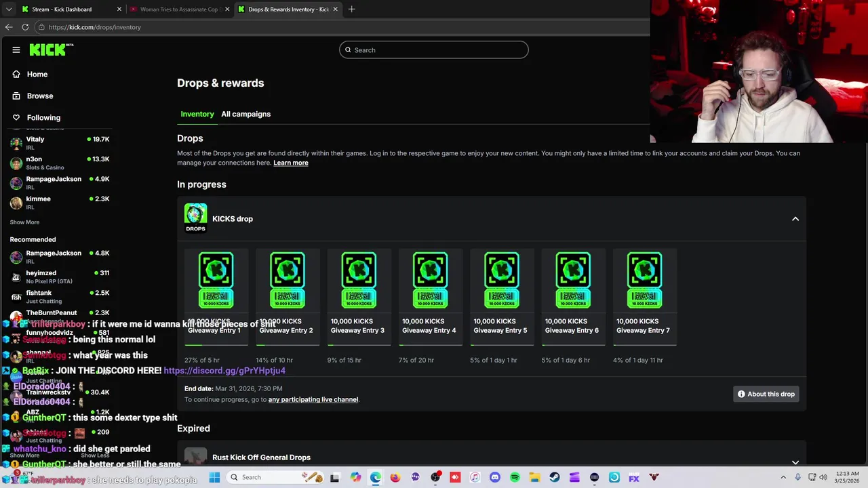Switch to All campaigns tab
Viewport: 868px width, 488px height.
coord(245,114)
